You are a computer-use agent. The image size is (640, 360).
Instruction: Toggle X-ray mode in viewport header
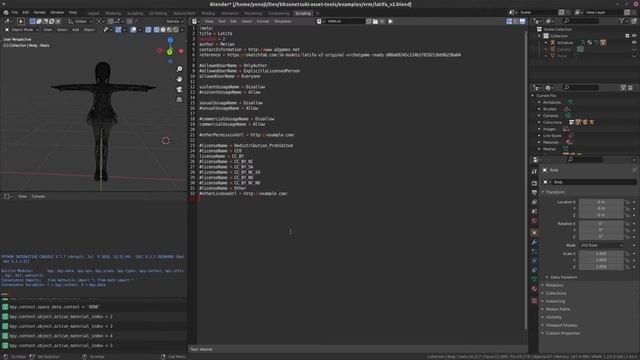[148, 30]
